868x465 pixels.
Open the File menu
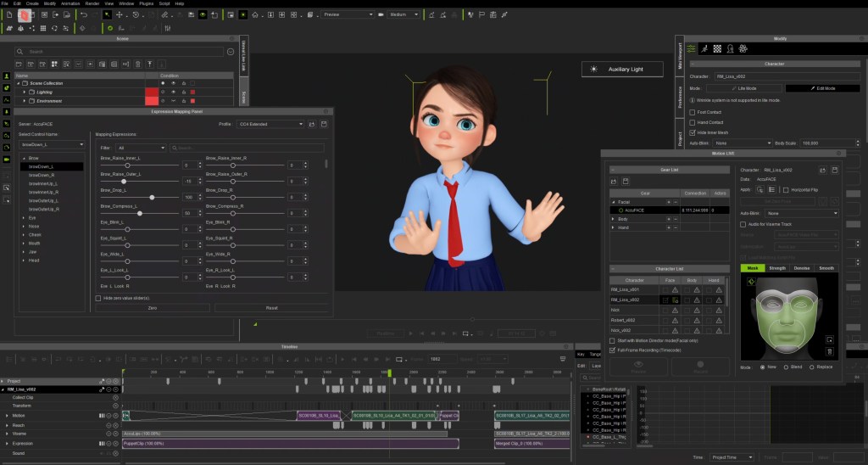click(5, 3)
